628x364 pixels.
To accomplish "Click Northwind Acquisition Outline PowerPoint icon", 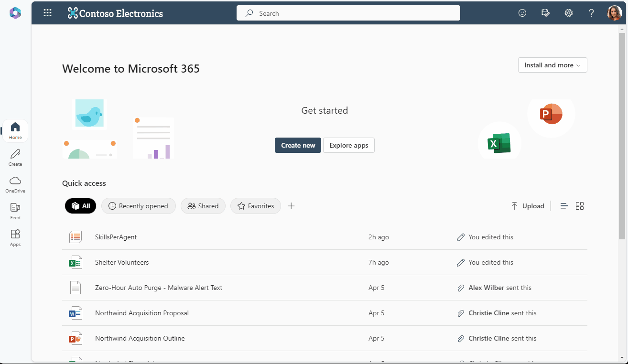I will tap(76, 338).
